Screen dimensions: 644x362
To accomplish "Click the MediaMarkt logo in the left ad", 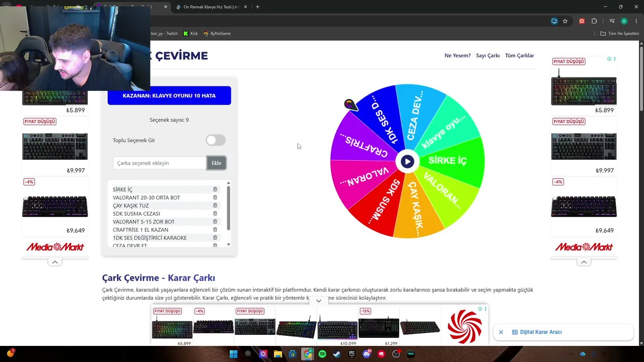I will (x=55, y=247).
